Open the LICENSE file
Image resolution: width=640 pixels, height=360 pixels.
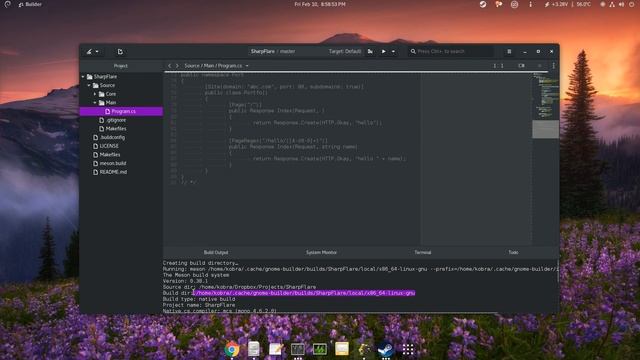click(x=106, y=146)
